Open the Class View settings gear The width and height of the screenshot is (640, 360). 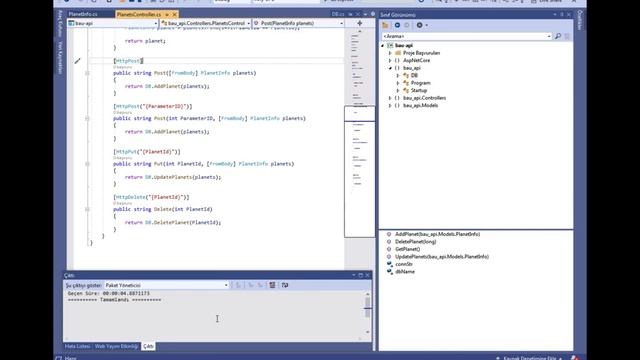[419, 25]
